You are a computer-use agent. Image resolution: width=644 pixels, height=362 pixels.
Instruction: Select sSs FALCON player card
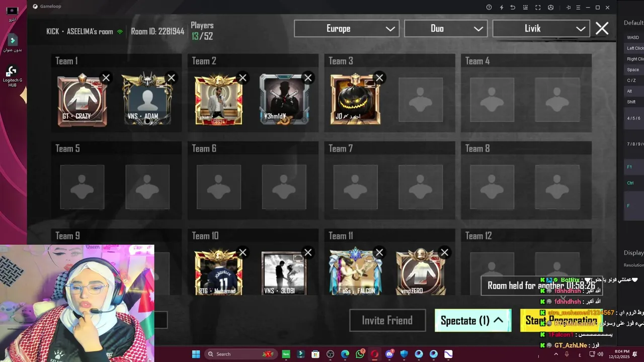click(355, 272)
